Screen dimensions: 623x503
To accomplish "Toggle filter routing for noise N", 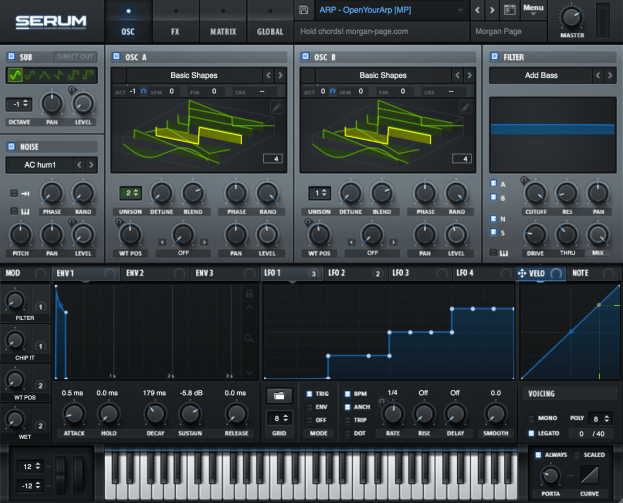I will [493, 219].
